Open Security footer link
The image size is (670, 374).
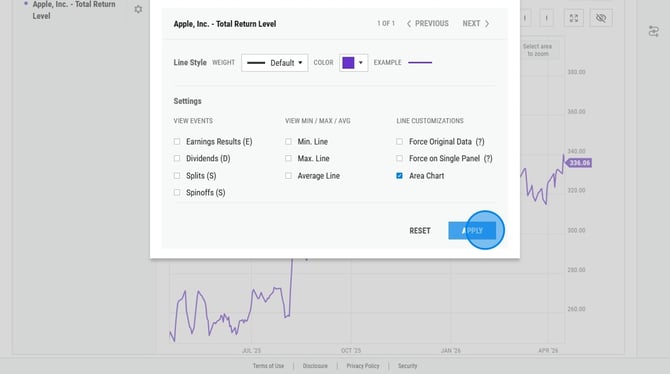tap(407, 366)
